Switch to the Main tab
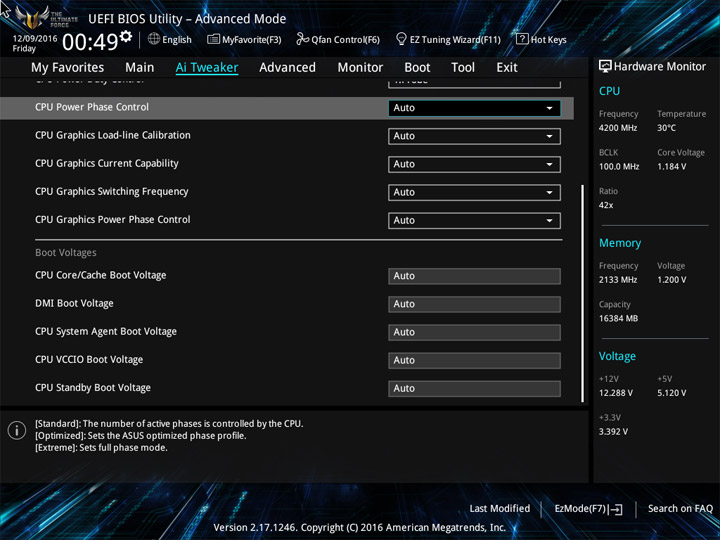Screen dimensions: 720x540 (x=140, y=68)
